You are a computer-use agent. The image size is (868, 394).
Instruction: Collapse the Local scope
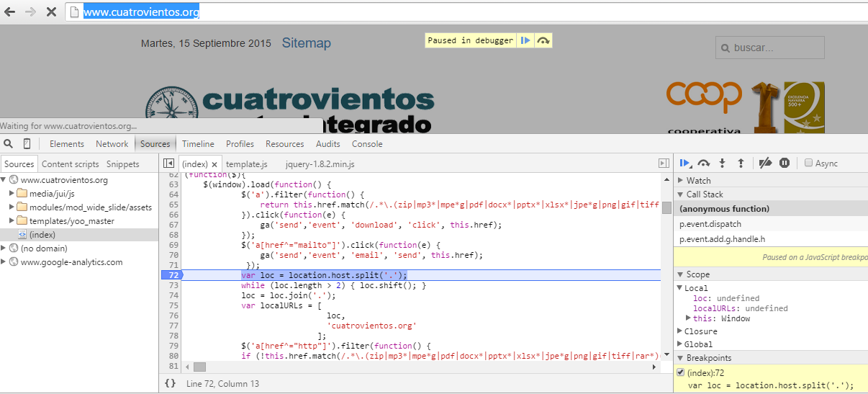pyautogui.click(x=680, y=288)
